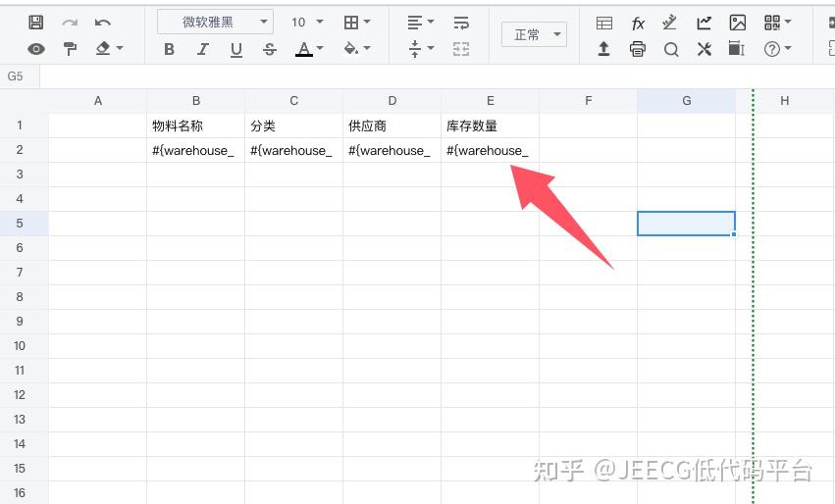This screenshot has width=835, height=504.
Task: Open font color dropdown arrow
Action: pyautogui.click(x=320, y=48)
